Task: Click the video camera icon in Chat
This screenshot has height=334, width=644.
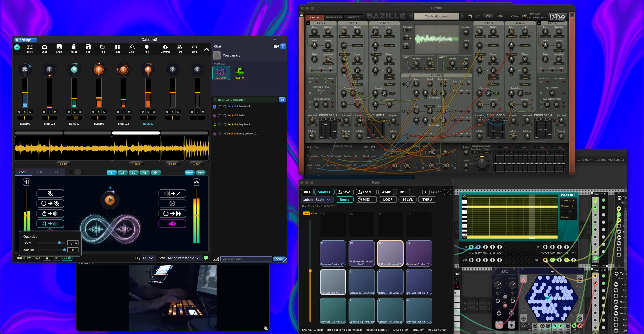Action: tap(276, 46)
